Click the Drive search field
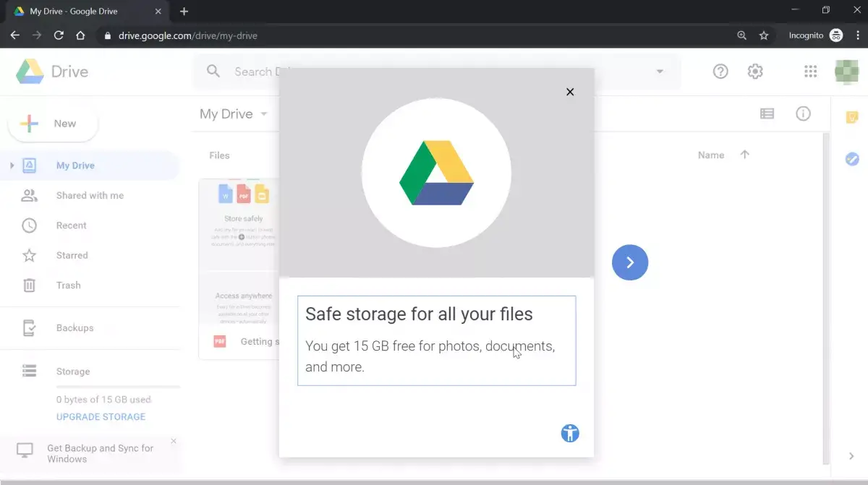The image size is (868, 485). tap(436, 72)
